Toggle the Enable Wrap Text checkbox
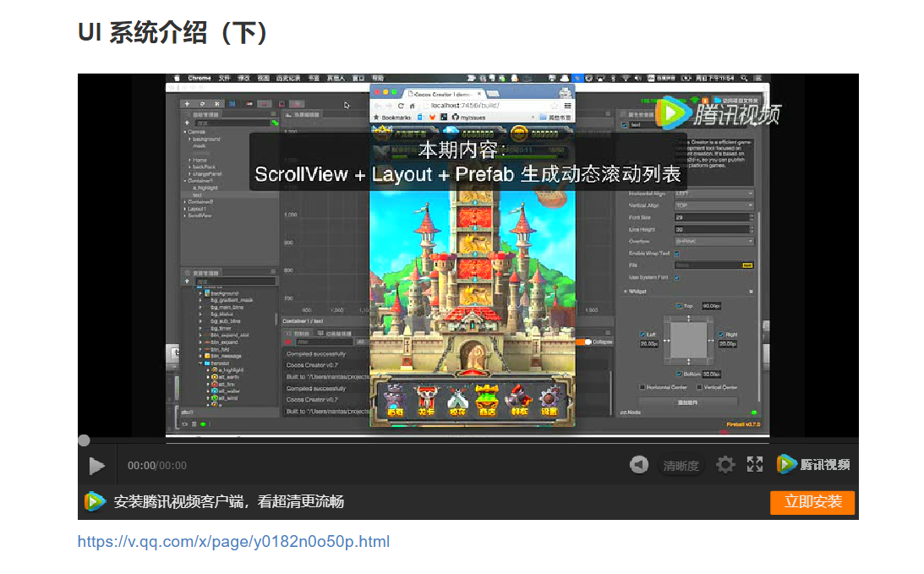The width and height of the screenshot is (924, 574). click(677, 254)
